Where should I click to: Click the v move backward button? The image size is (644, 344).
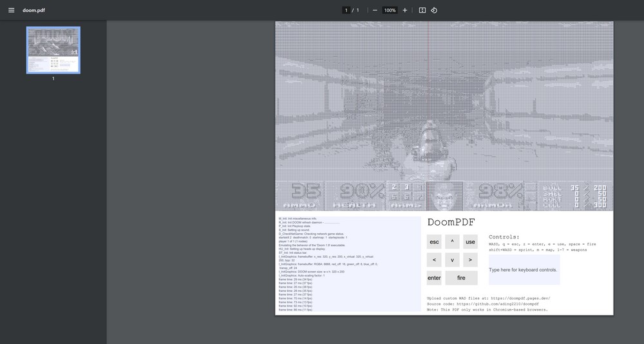[452, 260]
